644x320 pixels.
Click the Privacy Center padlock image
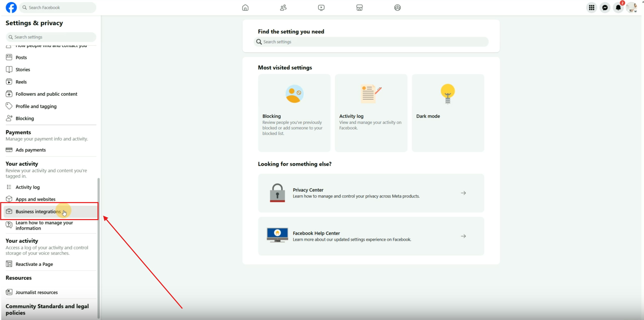click(277, 193)
